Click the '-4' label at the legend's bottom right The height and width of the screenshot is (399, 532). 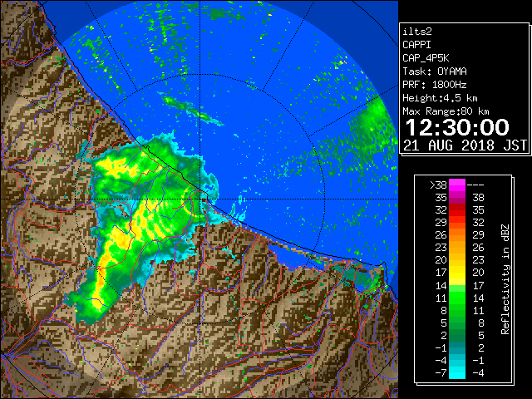(x=478, y=372)
